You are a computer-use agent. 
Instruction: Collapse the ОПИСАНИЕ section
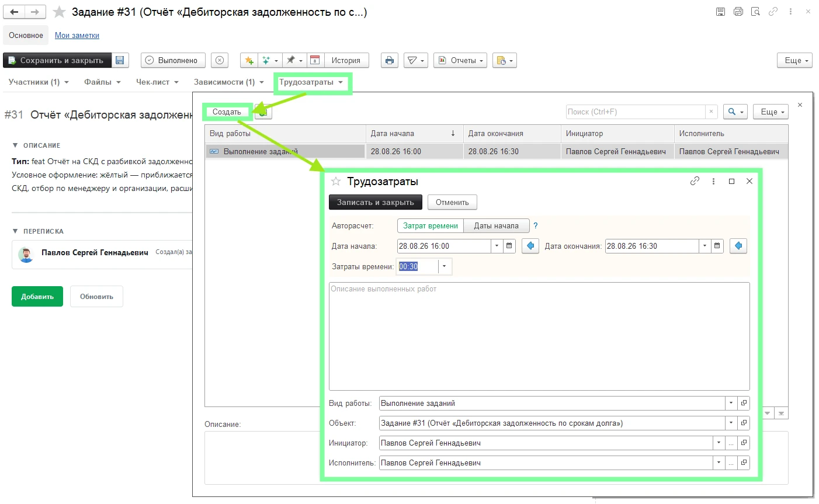(x=15, y=145)
